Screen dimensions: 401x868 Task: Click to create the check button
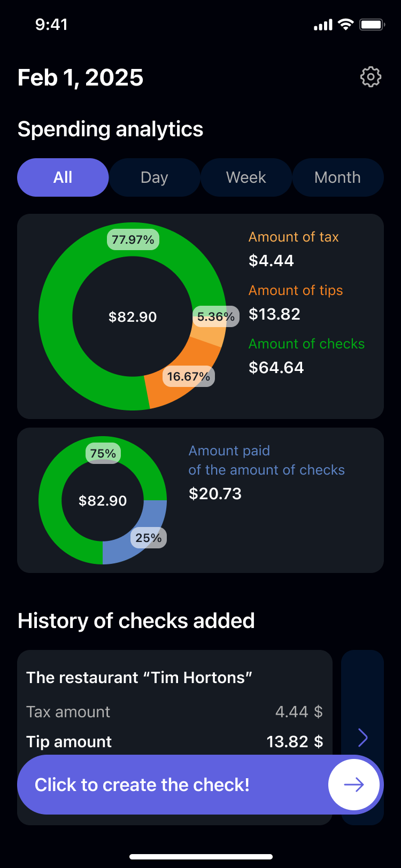coord(200,785)
